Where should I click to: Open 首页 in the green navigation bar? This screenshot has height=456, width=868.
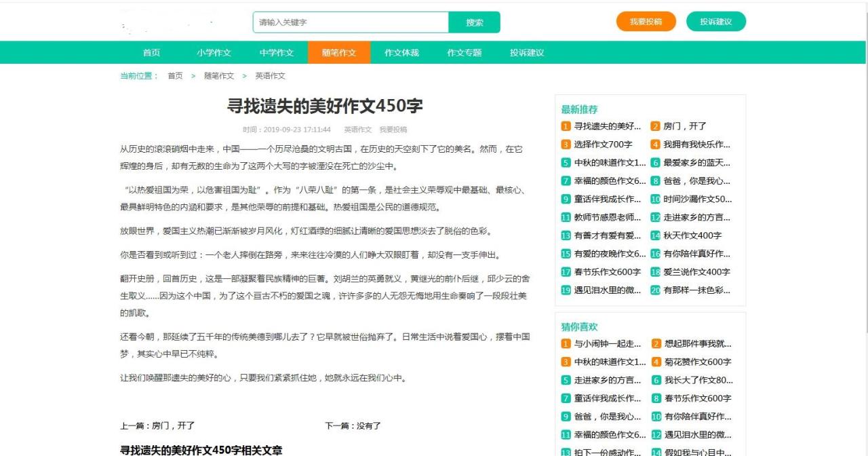point(152,52)
